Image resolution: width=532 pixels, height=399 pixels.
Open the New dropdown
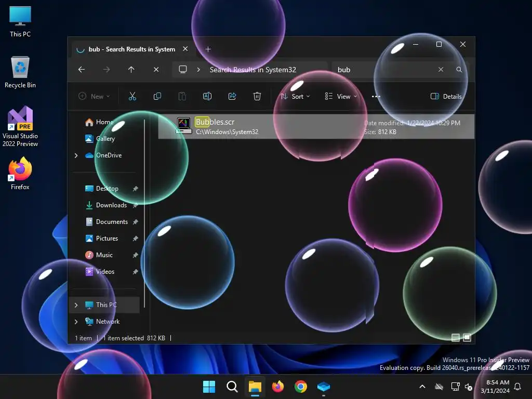coord(94,96)
